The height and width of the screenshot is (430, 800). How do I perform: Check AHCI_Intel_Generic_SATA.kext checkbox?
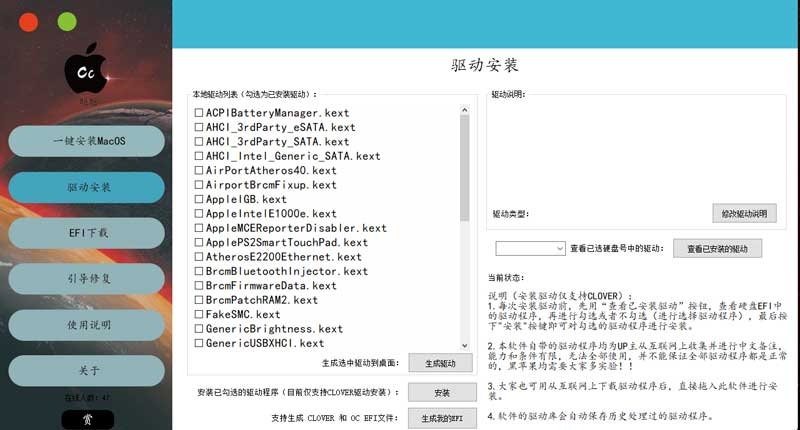point(198,155)
